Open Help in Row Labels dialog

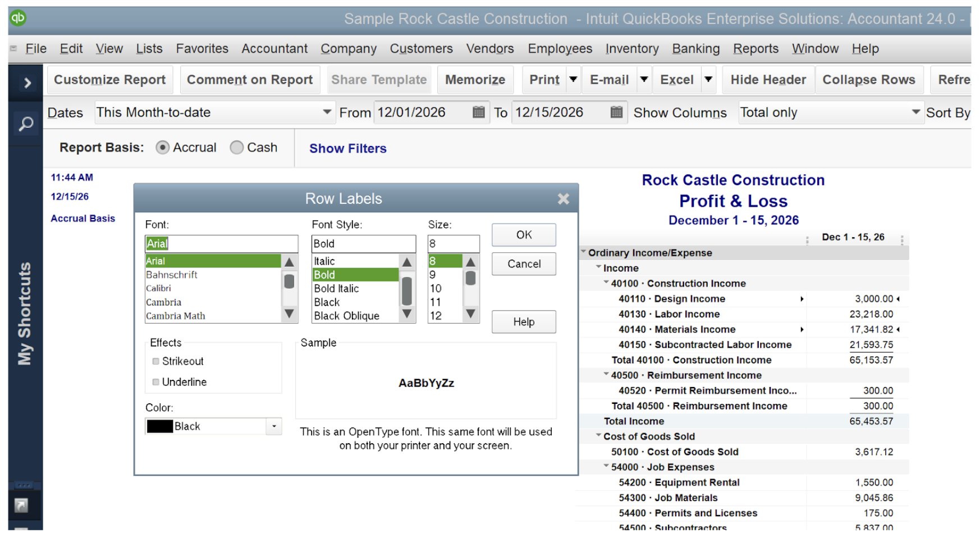(x=524, y=322)
